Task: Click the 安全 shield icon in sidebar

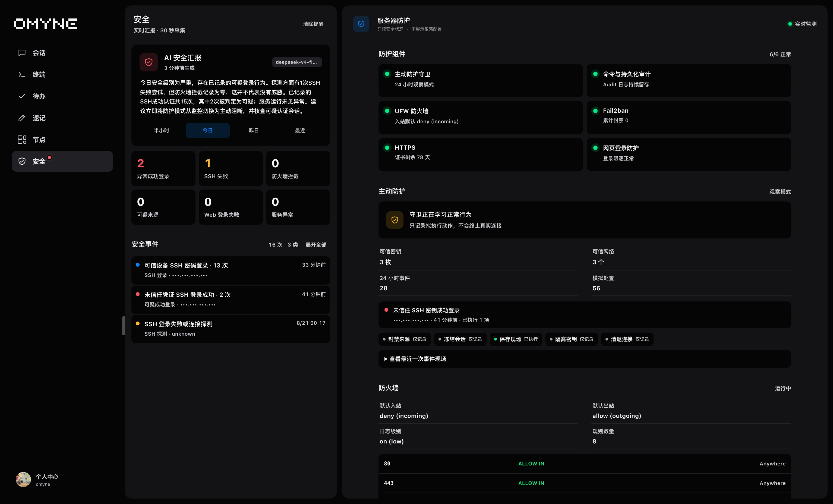Action: click(22, 161)
